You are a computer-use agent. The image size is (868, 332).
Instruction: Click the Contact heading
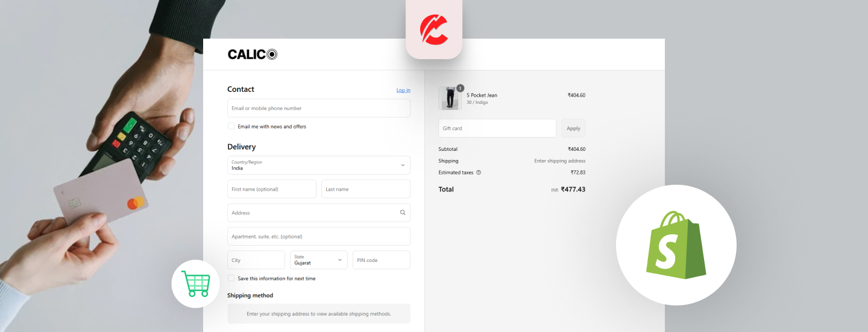(x=241, y=89)
